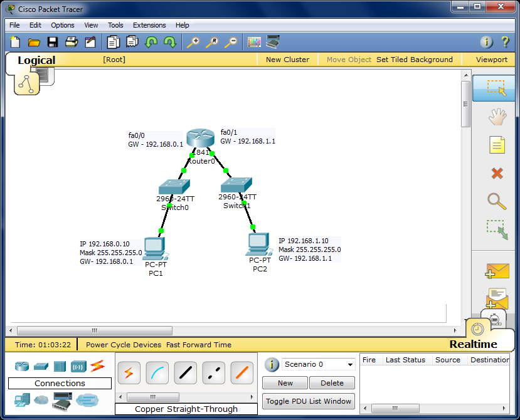Select the blue Console cable connection
Viewport: 520px width, 420px height.
pyautogui.click(x=157, y=372)
